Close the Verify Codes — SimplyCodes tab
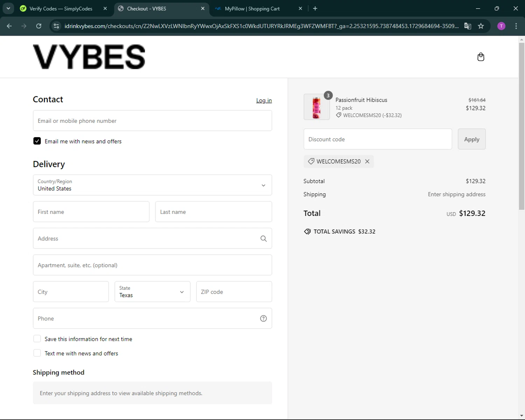 [105, 8]
